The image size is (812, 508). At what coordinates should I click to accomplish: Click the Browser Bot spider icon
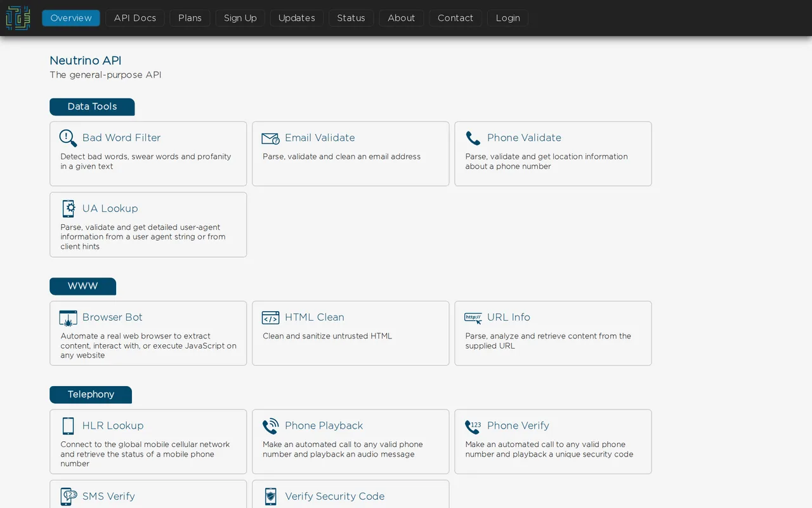pyautogui.click(x=68, y=318)
